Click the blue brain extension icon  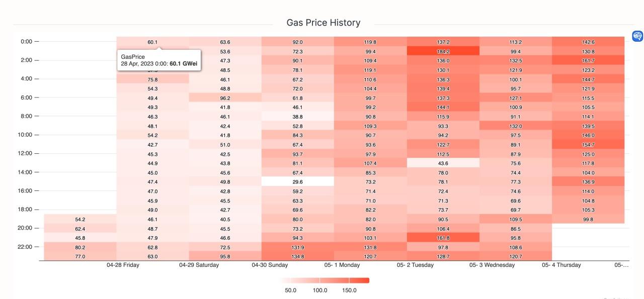click(637, 36)
